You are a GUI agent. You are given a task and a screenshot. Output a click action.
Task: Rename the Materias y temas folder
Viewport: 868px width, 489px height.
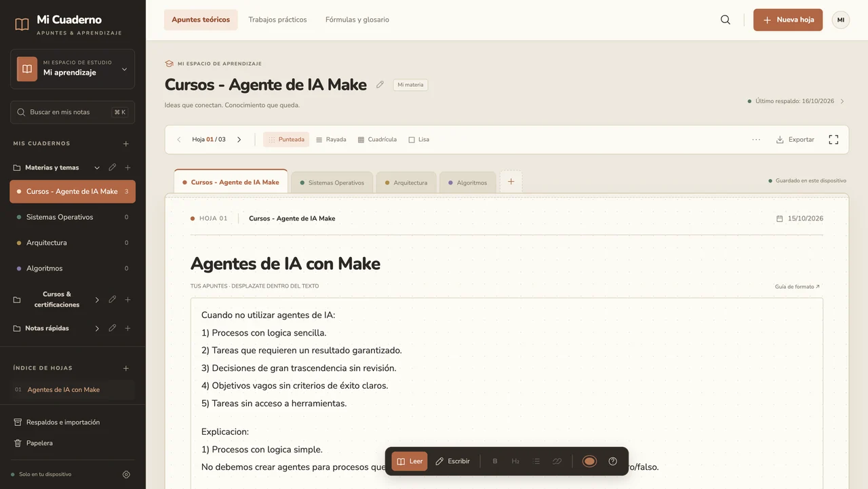point(113,168)
